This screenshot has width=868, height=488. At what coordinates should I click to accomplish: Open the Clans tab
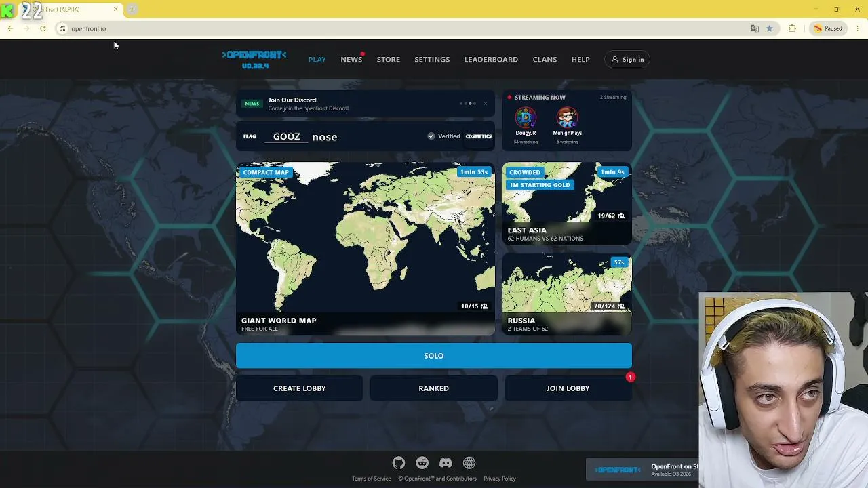point(545,60)
